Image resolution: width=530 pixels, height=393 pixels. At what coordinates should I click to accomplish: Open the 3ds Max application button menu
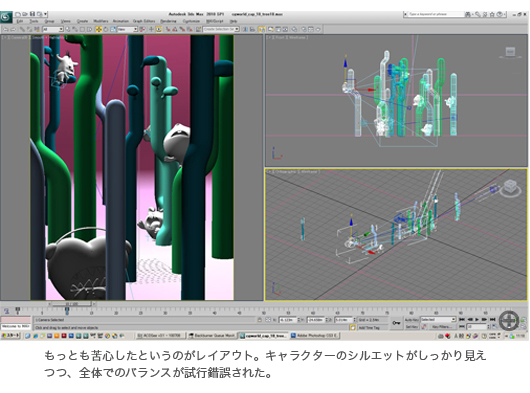pyautogui.click(x=6, y=17)
